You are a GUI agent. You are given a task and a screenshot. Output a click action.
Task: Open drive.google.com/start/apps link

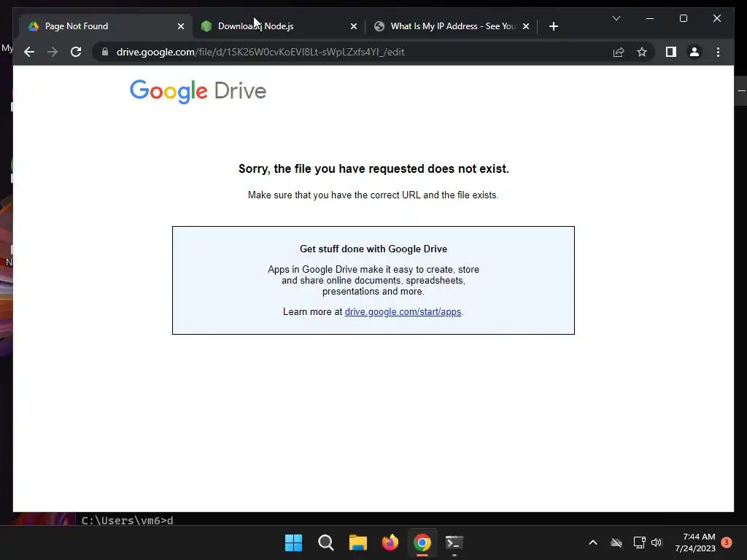tap(403, 312)
